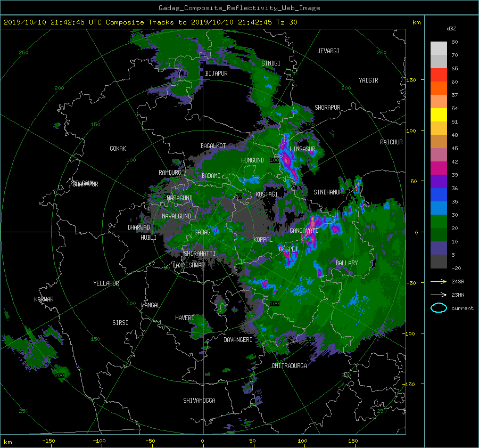Click the SHORAPUR city label
The height and width of the screenshot is (448, 479).
click(327, 108)
